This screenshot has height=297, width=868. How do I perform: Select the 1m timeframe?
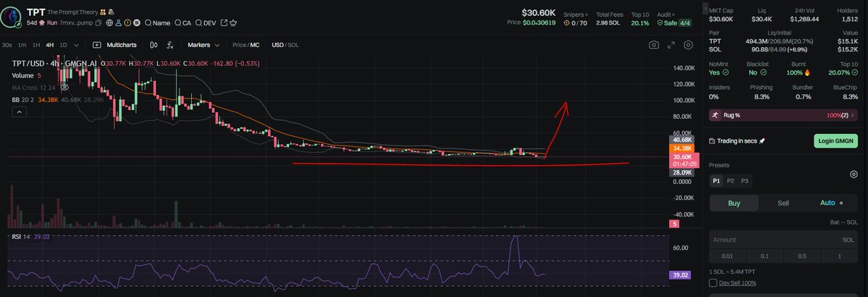22,45
